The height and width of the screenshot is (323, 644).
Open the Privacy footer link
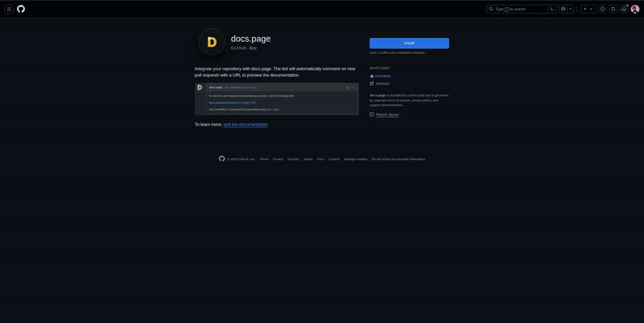click(278, 159)
